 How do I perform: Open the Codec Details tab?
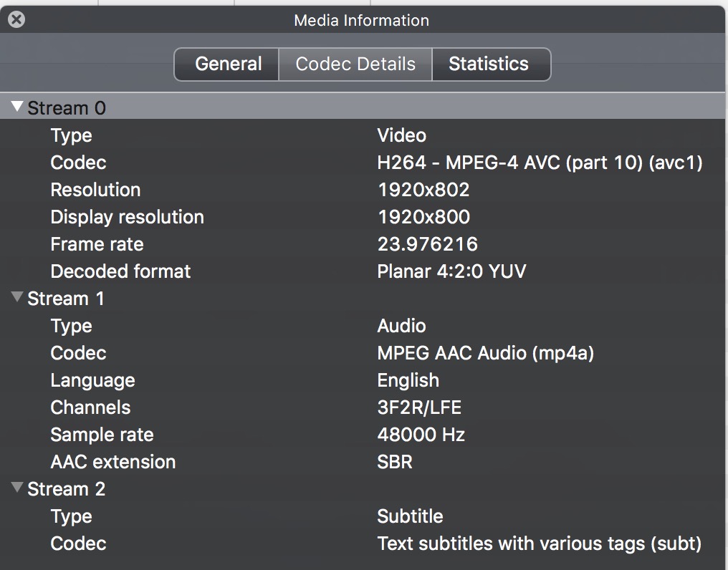click(x=355, y=64)
